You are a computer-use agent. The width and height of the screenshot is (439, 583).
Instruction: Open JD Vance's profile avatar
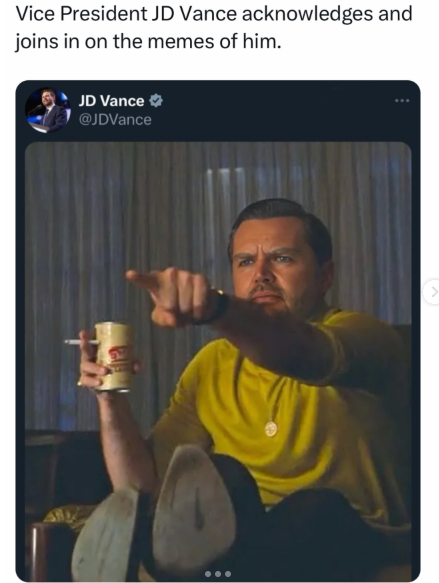click(48, 110)
